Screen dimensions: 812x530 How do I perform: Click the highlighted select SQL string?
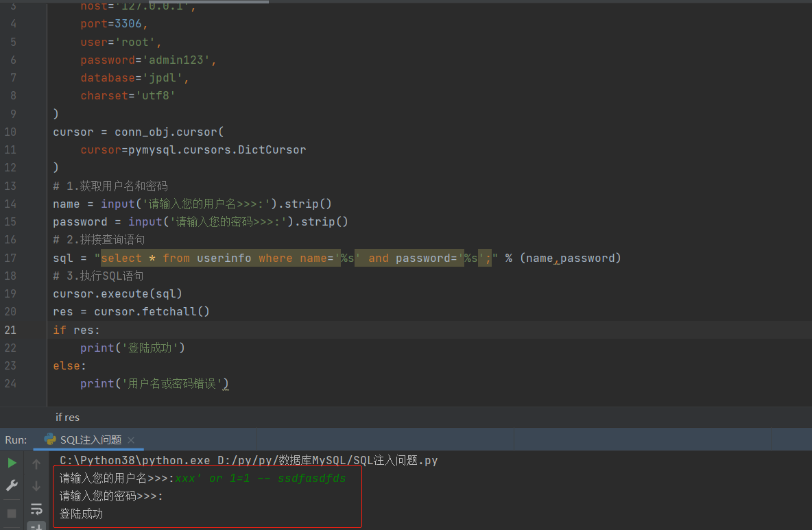(x=296, y=258)
